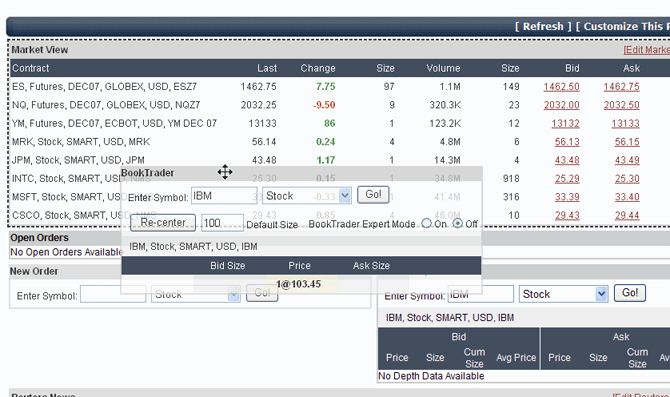Click Go! button in the BookTrader panel

(x=373, y=195)
